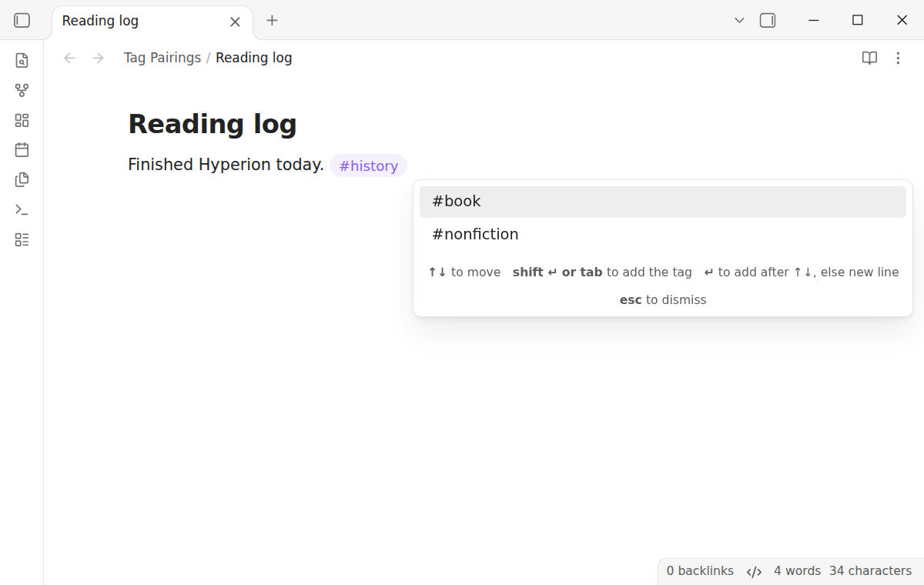Minimize the Obsidian window

point(814,21)
